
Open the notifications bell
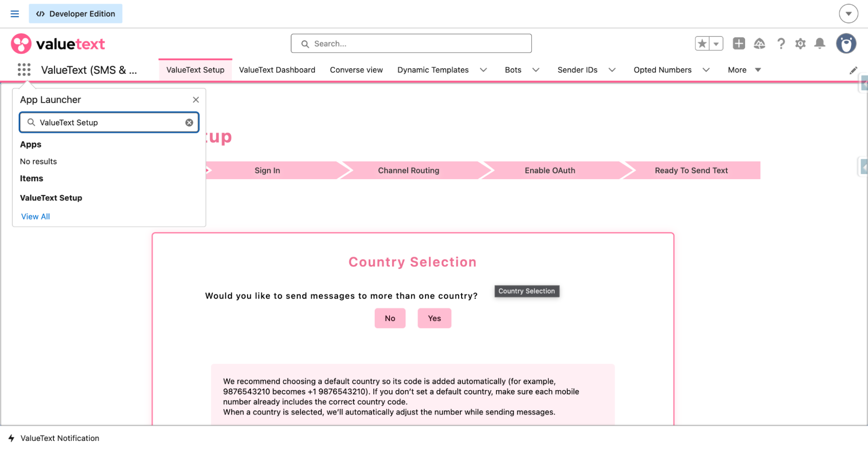(820, 43)
